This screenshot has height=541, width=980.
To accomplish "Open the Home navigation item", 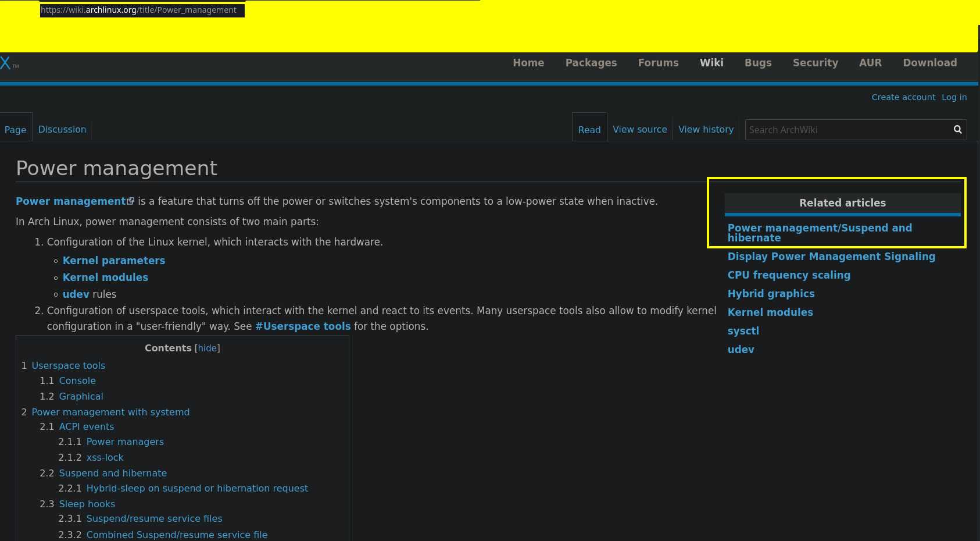I will click(x=528, y=63).
